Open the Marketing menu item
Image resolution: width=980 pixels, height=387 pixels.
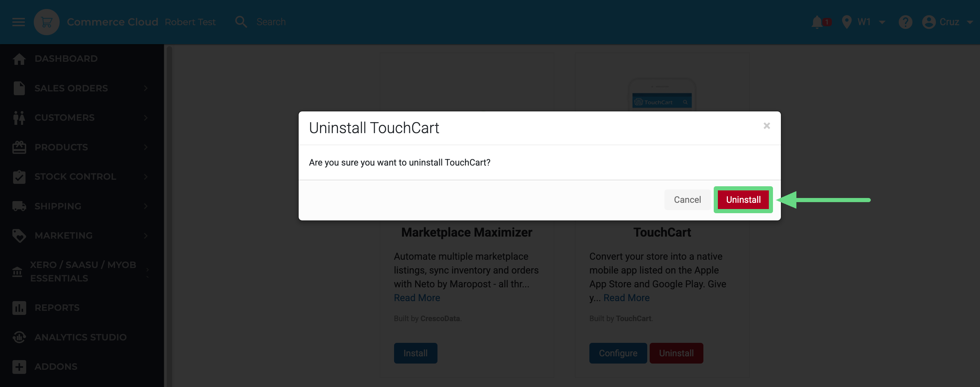click(x=63, y=235)
